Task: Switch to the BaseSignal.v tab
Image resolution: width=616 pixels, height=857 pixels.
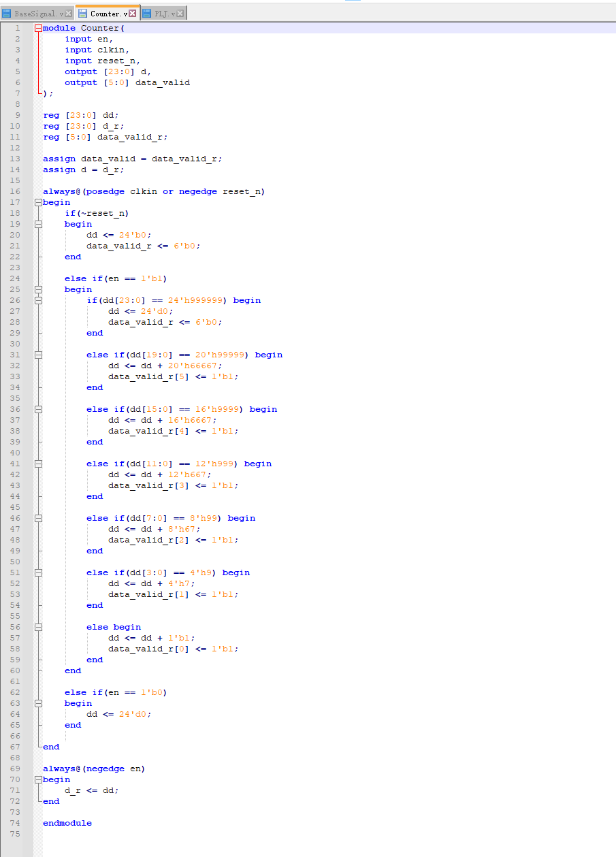Action: pos(37,14)
